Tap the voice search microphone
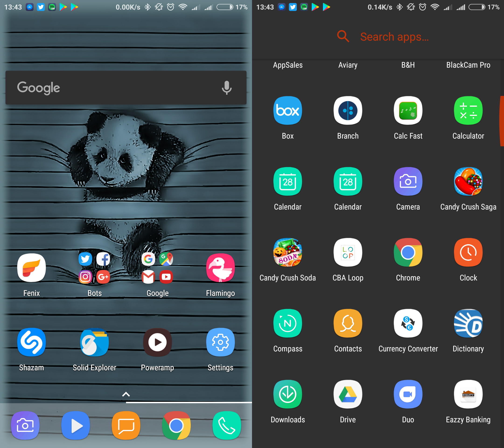This screenshot has width=504, height=448. pyautogui.click(x=226, y=88)
